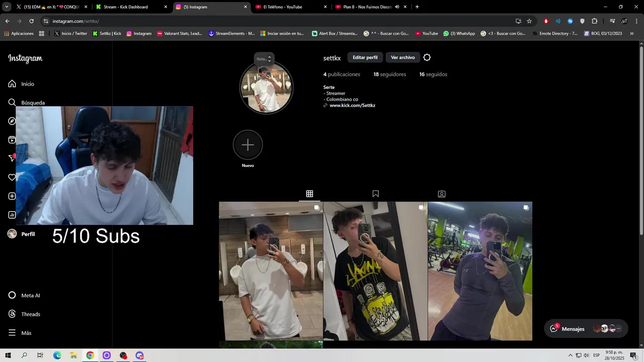The height and width of the screenshot is (362, 644).
Task: Open the StreamElements bookmark
Action: pos(232,34)
